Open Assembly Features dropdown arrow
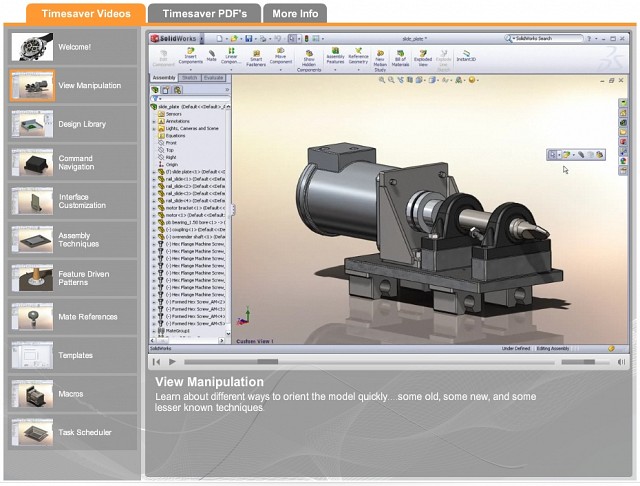 (335, 70)
